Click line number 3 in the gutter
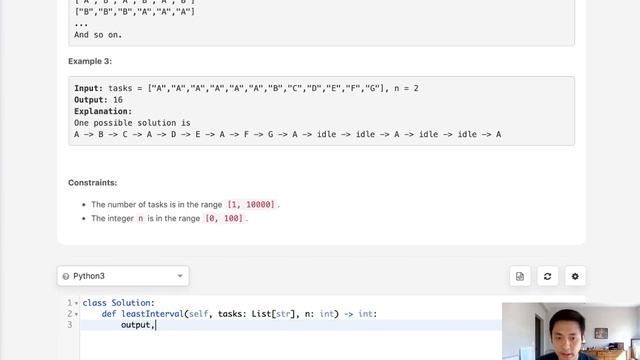Image resolution: width=640 pixels, height=360 pixels. point(70,325)
